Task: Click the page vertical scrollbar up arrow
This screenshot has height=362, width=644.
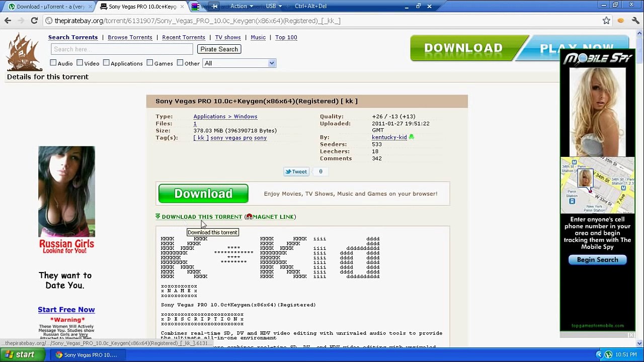Action: pos(639,33)
